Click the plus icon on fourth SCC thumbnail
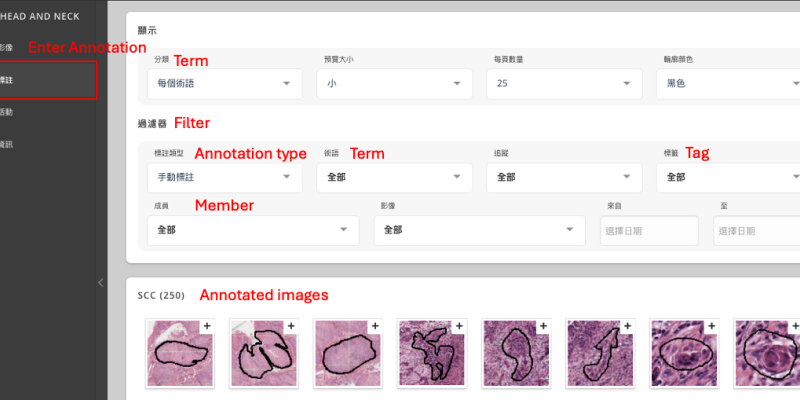 coord(459,326)
